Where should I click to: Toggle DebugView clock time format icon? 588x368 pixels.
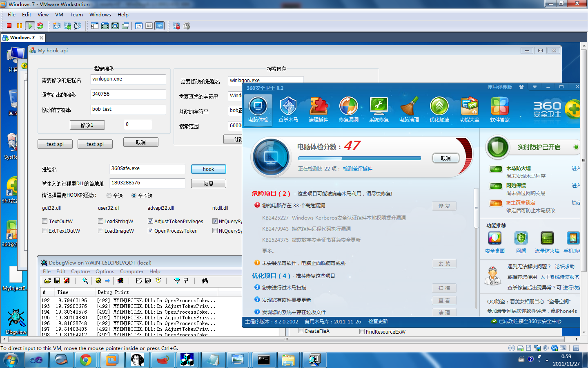pyautogui.click(x=158, y=280)
